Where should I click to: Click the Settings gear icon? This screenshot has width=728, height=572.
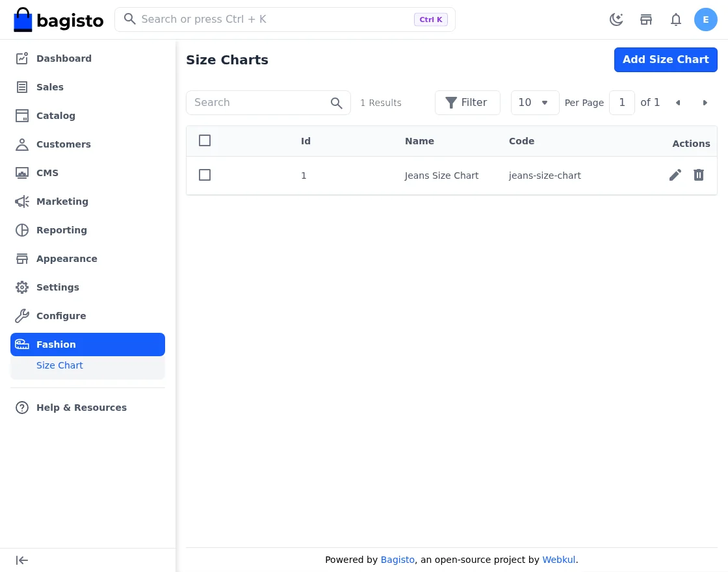pyautogui.click(x=22, y=287)
